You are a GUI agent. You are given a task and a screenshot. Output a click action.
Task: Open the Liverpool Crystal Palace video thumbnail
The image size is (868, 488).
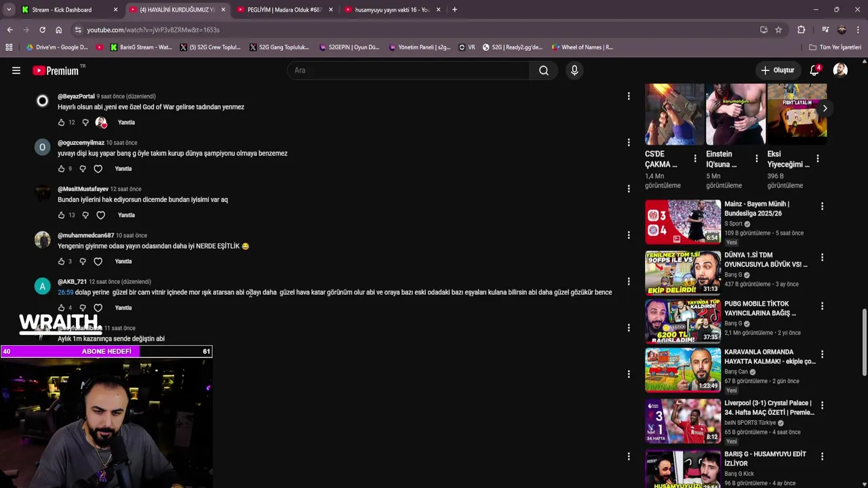point(683,421)
